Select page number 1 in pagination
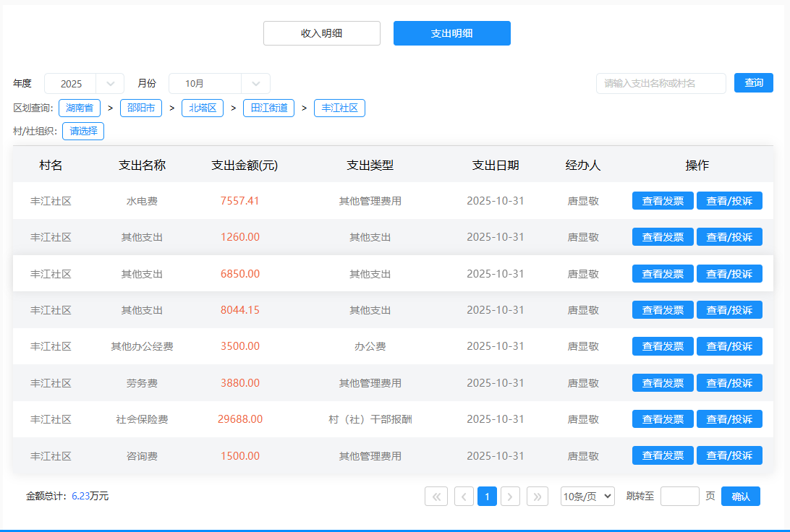This screenshot has height=532, width=790. pyautogui.click(x=487, y=497)
